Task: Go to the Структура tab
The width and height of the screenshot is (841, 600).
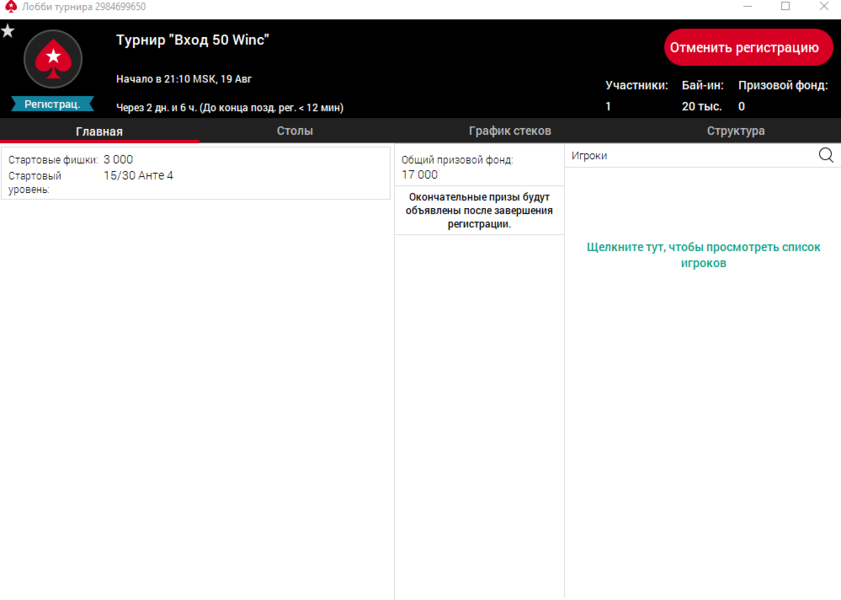Action: (735, 131)
